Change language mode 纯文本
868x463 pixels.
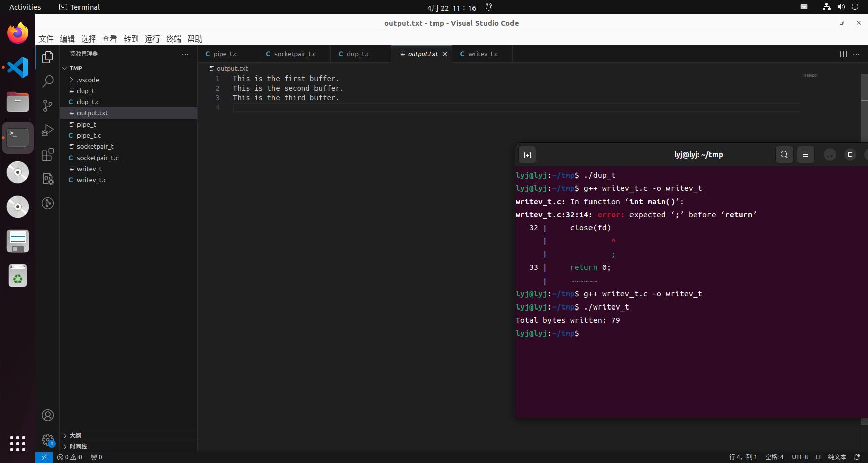837,457
